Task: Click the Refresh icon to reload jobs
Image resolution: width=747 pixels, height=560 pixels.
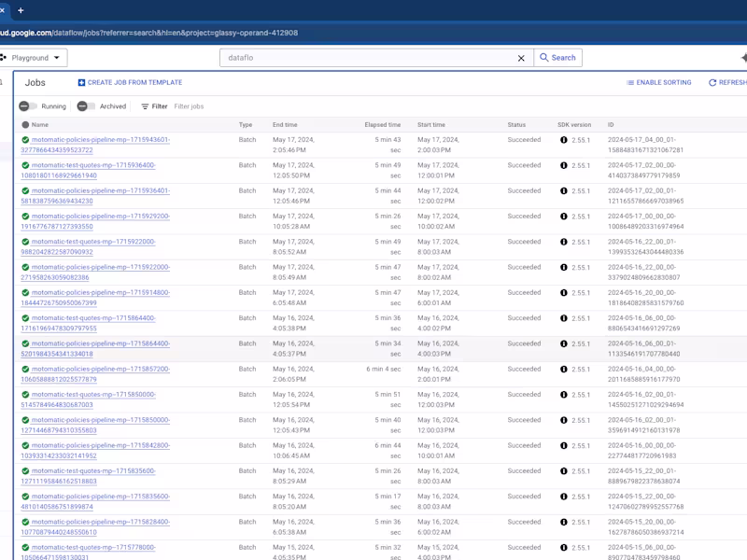Action: [x=712, y=82]
